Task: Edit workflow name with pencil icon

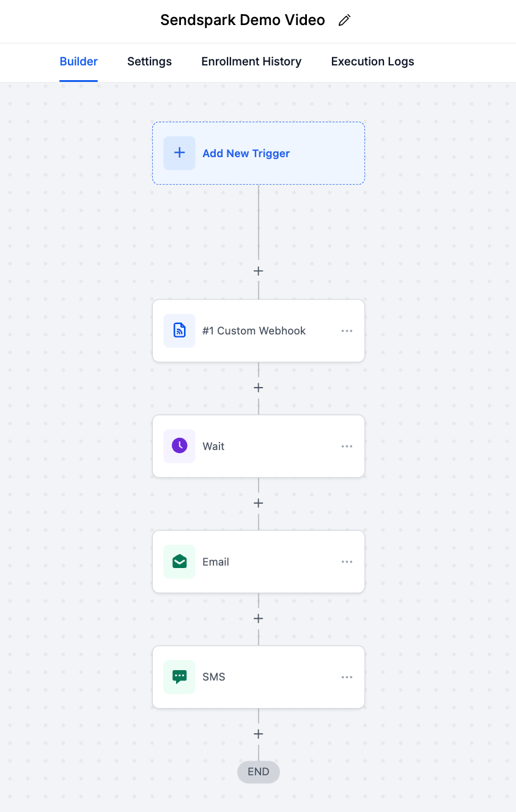Action: (344, 20)
